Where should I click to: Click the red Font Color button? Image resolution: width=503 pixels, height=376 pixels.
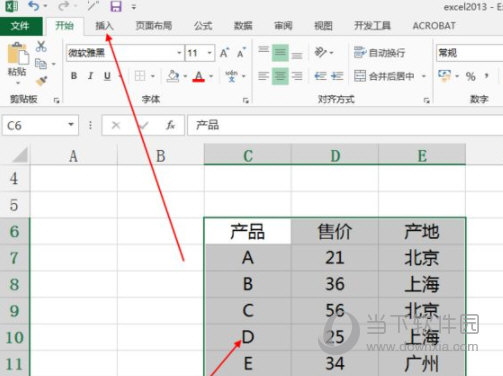(x=199, y=76)
